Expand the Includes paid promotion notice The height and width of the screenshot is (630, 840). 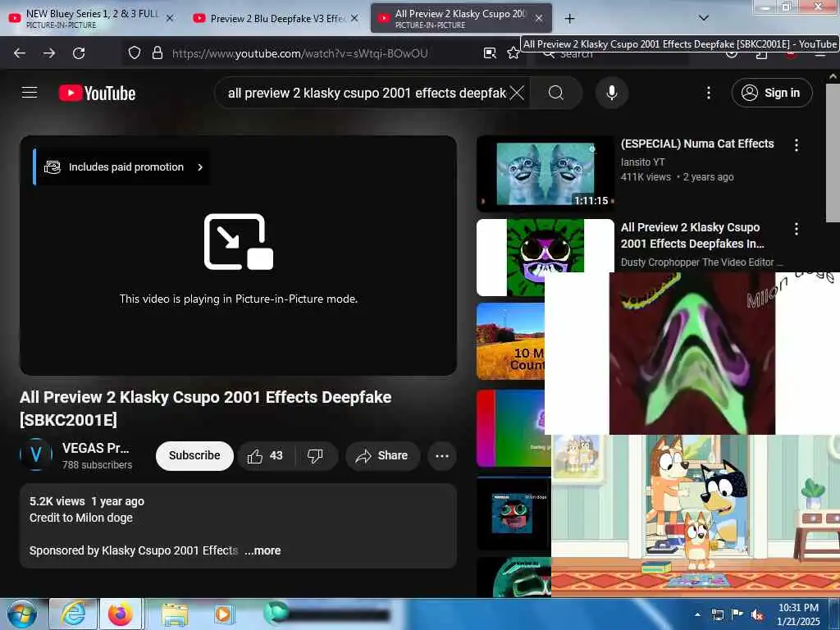tap(121, 167)
